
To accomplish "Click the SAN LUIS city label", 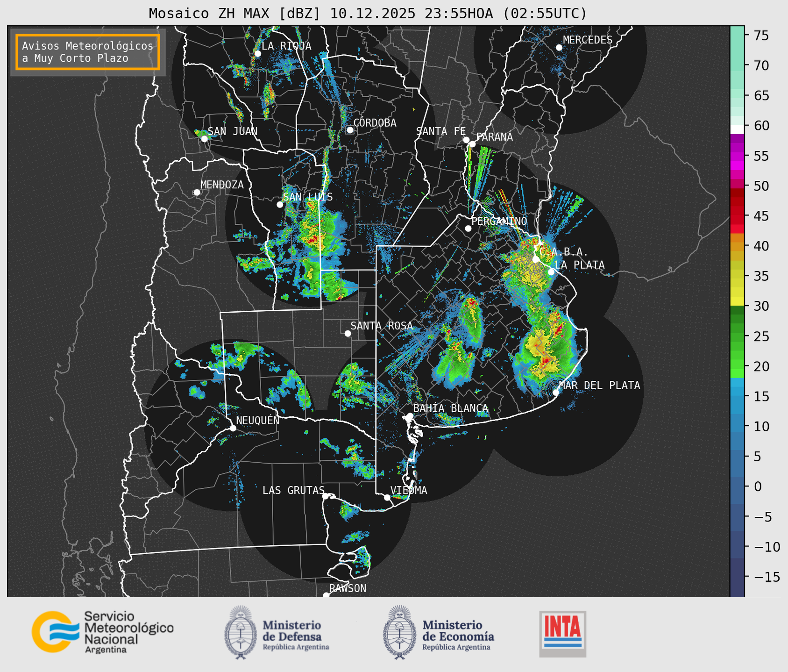I will pos(308,197).
